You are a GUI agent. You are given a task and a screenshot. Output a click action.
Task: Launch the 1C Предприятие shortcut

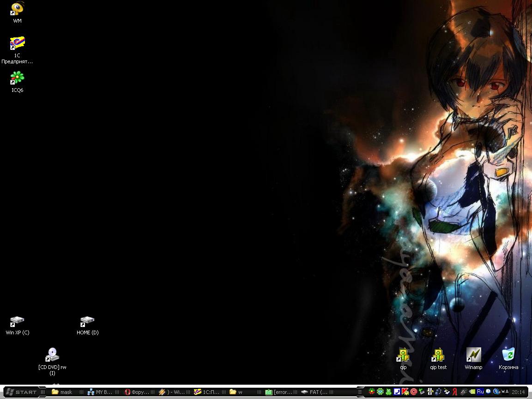[17, 44]
